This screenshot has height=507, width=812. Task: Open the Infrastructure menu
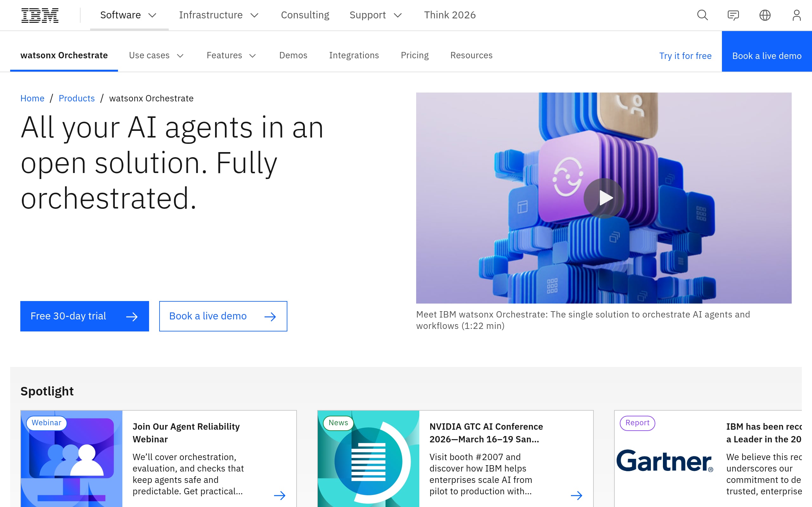point(219,15)
